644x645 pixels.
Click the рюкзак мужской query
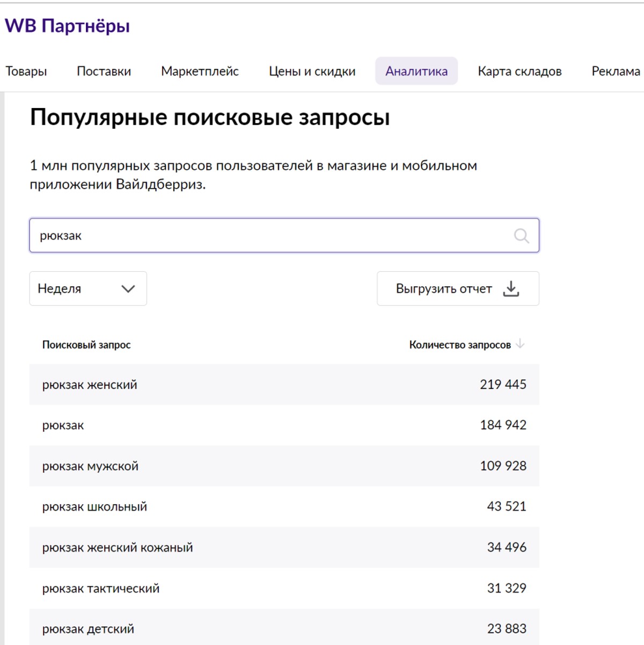tap(284, 466)
